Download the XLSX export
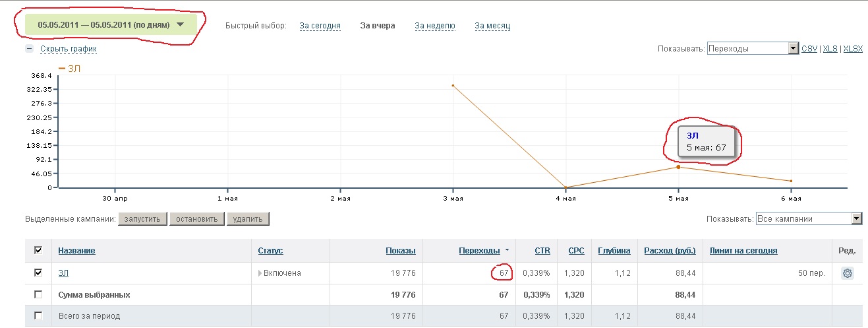868x328 pixels. pos(853,48)
